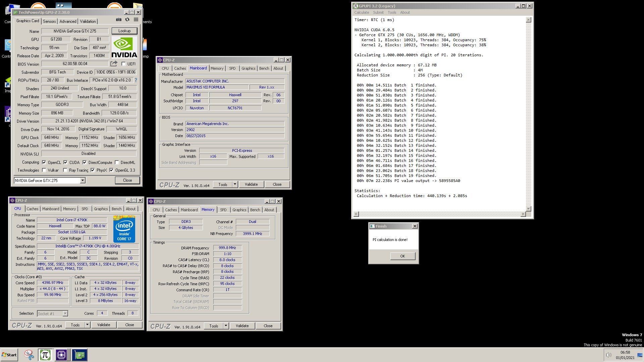Open the Calculate menu in GPUPI
Screen dimensions: 644x362
(362, 12)
